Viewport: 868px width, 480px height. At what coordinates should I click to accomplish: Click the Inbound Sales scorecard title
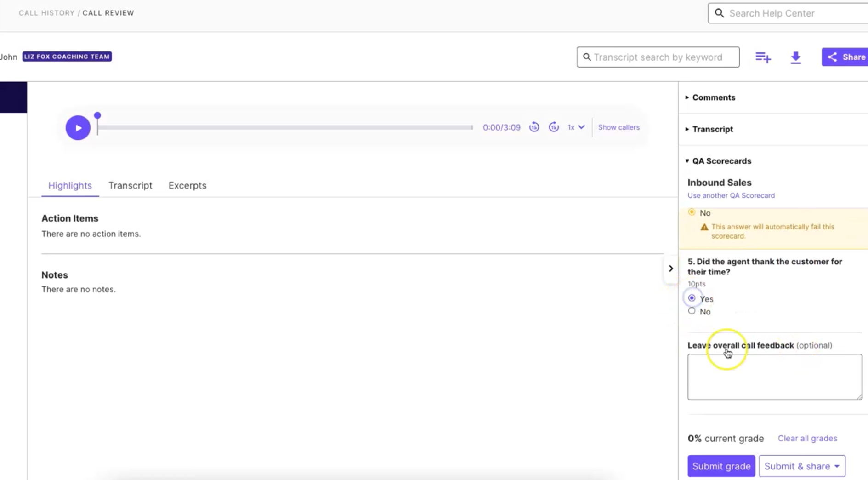point(720,183)
